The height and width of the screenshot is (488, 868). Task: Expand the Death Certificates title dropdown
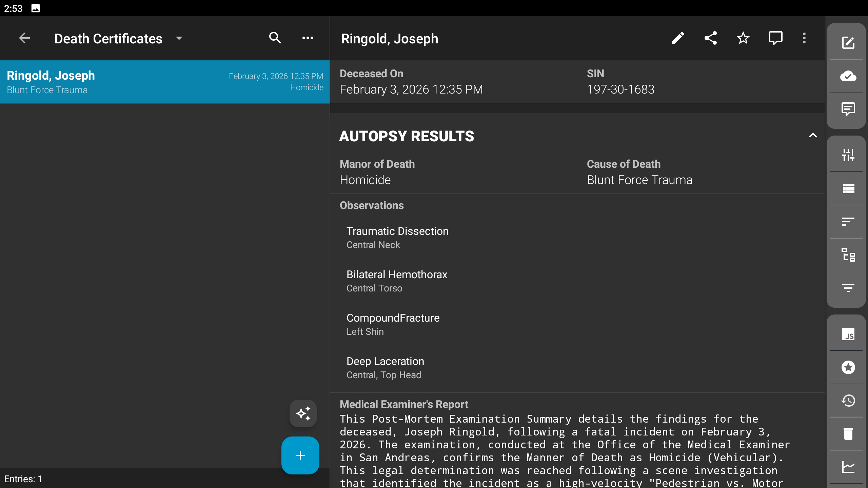[x=179, y=38]
